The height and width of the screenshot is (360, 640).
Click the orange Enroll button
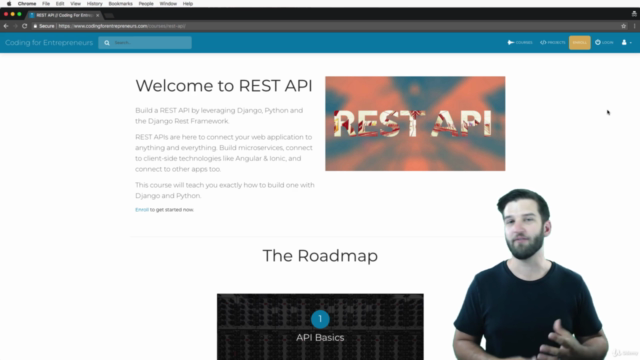click(x=580, y=42)
